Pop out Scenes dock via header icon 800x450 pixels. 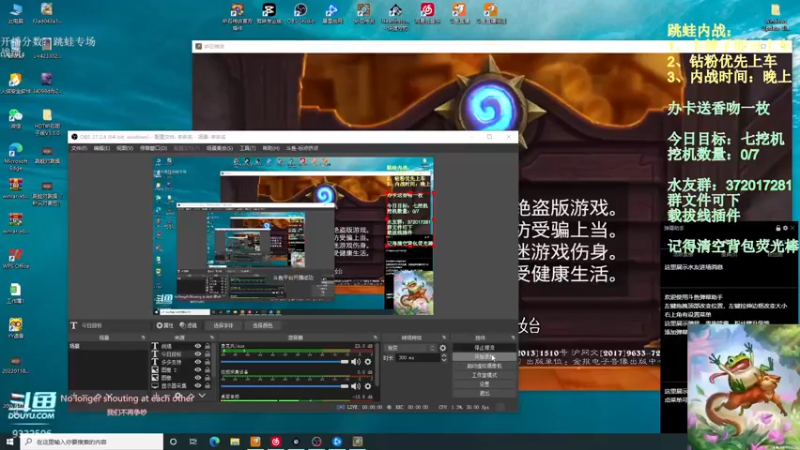tap(143, 338)
